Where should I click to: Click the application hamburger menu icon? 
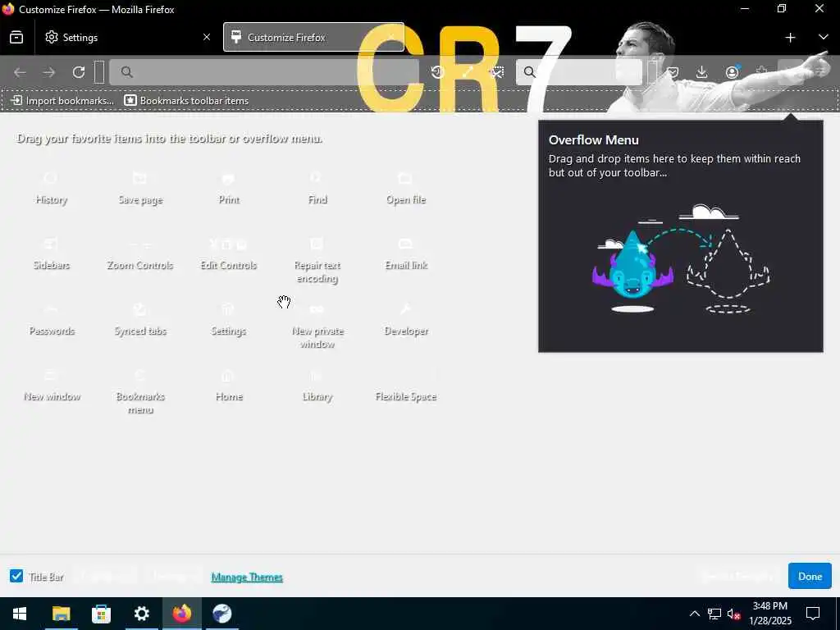[820, 72]
